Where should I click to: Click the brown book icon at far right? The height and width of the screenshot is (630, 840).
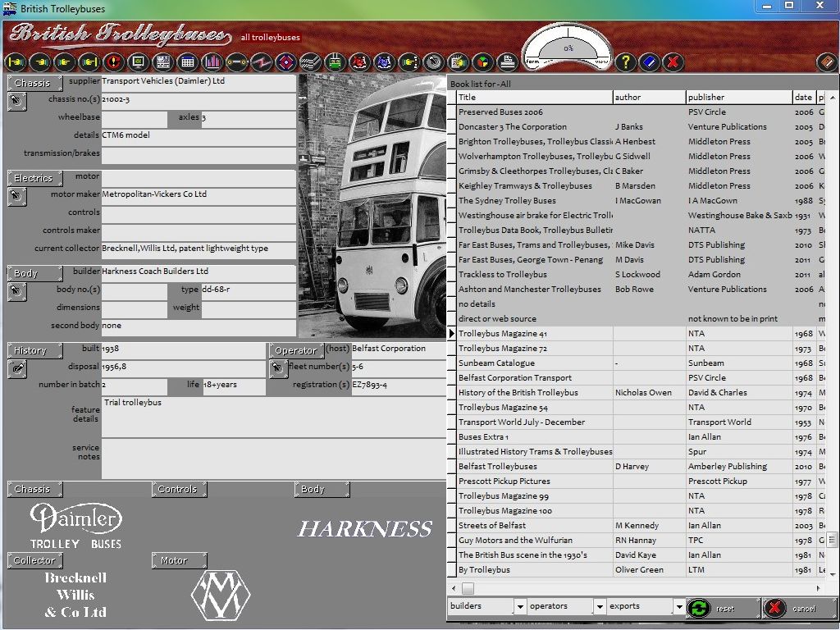(827, 62)
